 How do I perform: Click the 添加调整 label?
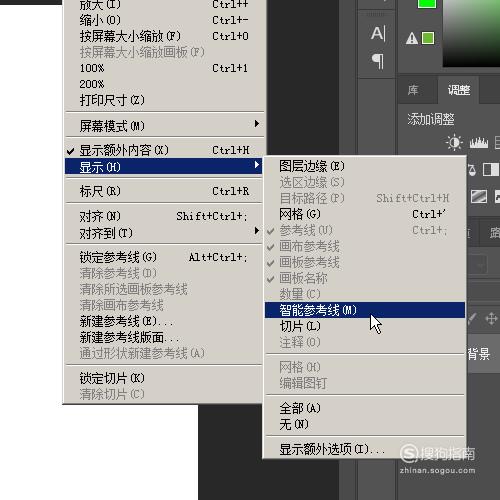click(431, 119)
